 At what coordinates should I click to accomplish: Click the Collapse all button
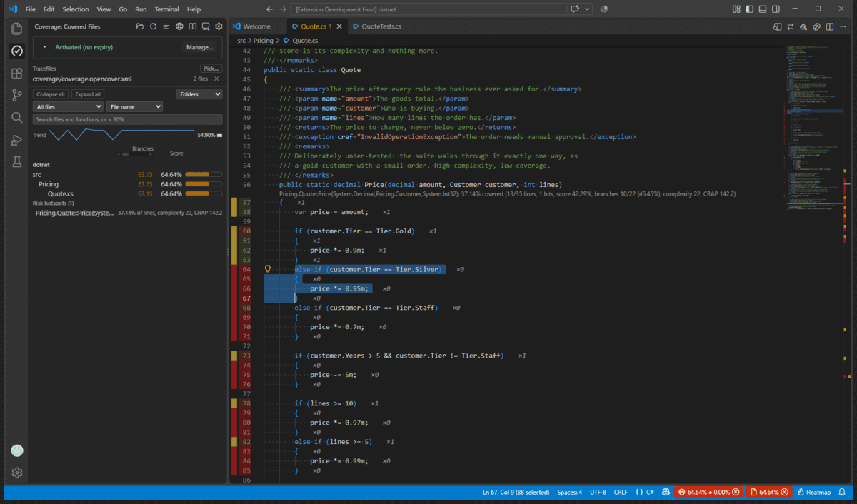51,94
